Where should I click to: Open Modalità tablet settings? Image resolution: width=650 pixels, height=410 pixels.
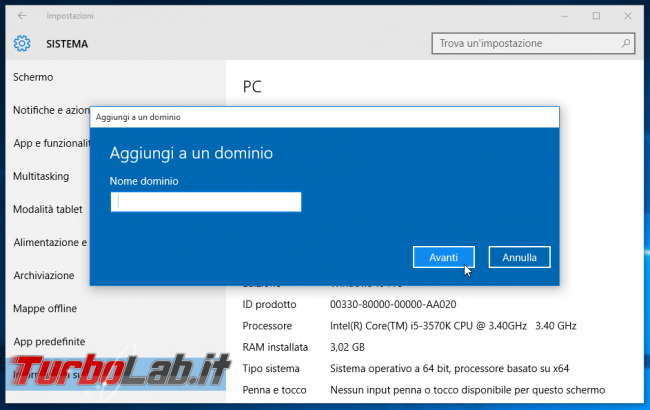(48, 209)
